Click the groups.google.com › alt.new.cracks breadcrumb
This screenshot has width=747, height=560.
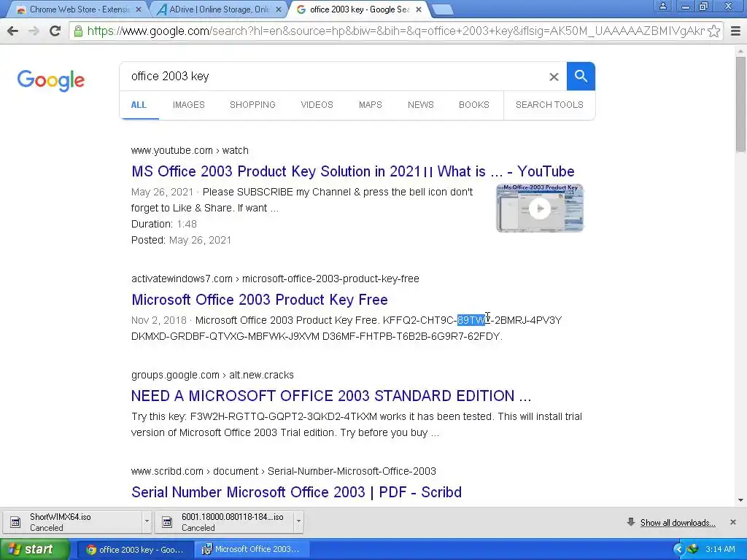tap(212, 375)
